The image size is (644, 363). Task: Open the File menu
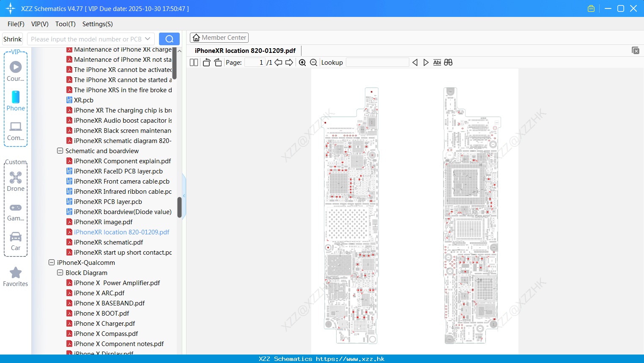point(16,24)
